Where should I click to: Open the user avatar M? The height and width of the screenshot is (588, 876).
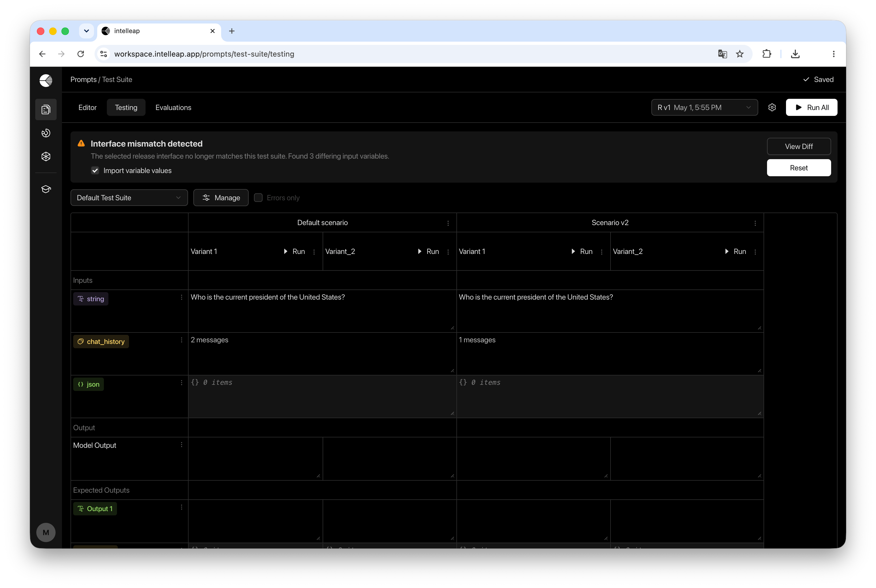pyautogui.click(x=46, y=532)
